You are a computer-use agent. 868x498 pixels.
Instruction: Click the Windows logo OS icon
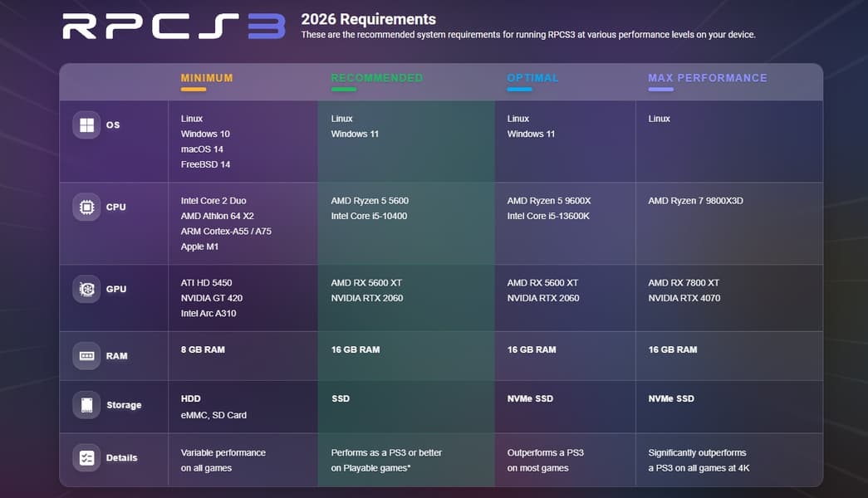(x=86, y=125)
